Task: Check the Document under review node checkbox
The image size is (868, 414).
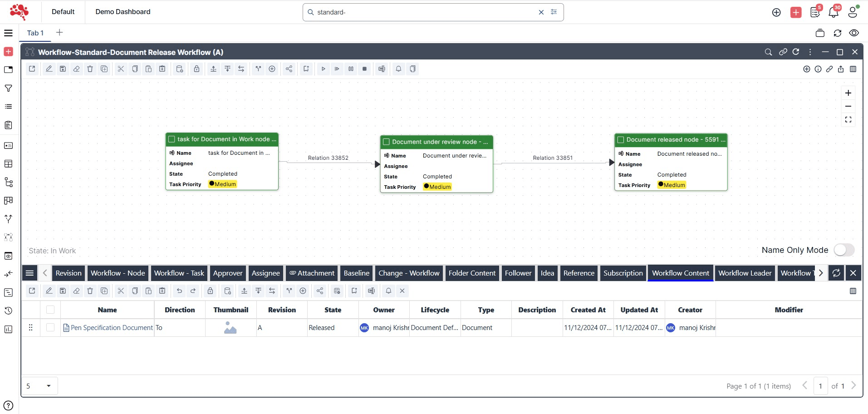Action: pyautogui.click(x=387, y=142)
